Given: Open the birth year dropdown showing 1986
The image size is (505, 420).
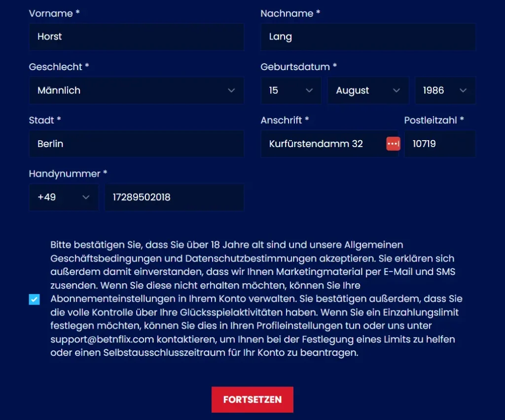Looking at the screenshot, I should tap(445, 90).
